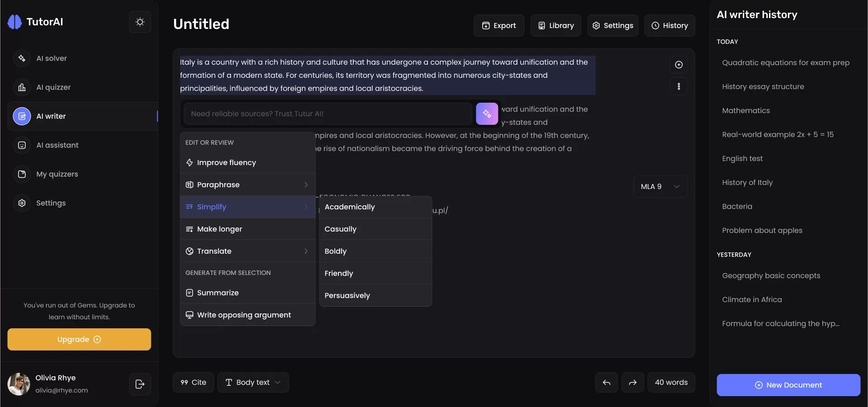Open My quizzers from the sidebar
Screen dimensions: 868x407
click(x=57, y=174)
